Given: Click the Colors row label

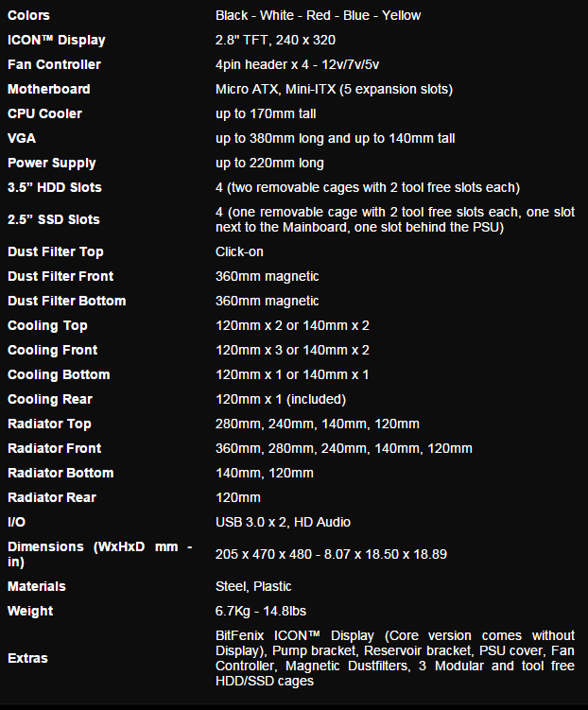Looking at the screenshot, I should tap(28, 15).
